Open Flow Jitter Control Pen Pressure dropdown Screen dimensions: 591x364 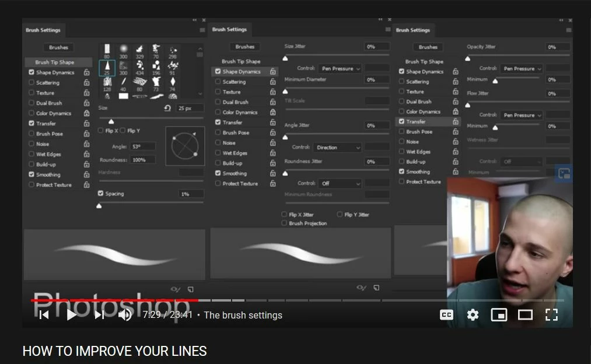(522, 116)
